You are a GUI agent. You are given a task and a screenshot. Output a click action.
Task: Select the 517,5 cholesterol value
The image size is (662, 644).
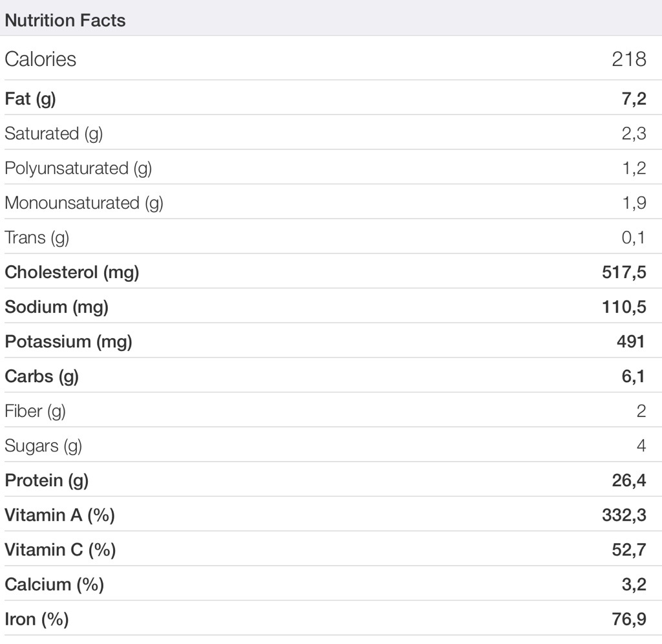click(x=624, y=272)
